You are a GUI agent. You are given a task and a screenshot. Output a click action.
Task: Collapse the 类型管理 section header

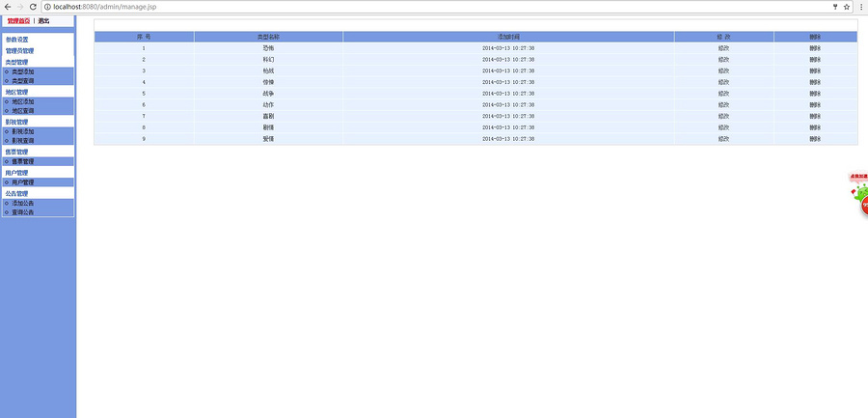[16, 63]
